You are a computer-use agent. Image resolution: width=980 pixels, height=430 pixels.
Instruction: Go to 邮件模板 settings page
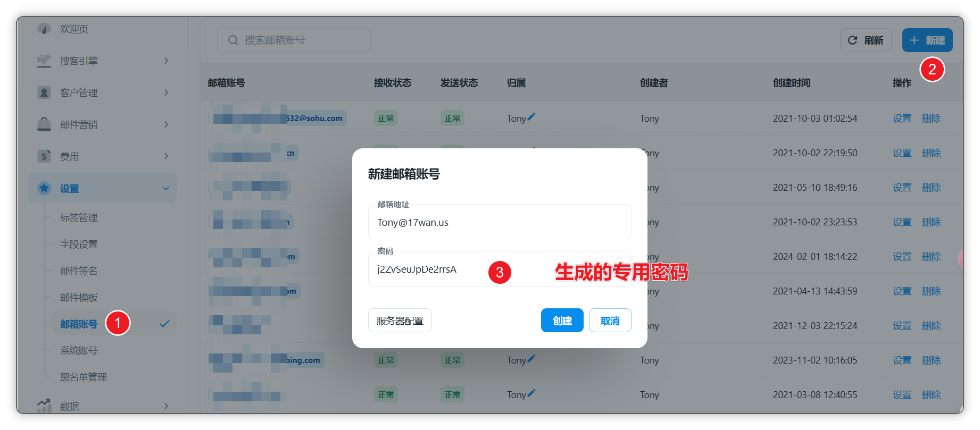(x=79, y=298)
